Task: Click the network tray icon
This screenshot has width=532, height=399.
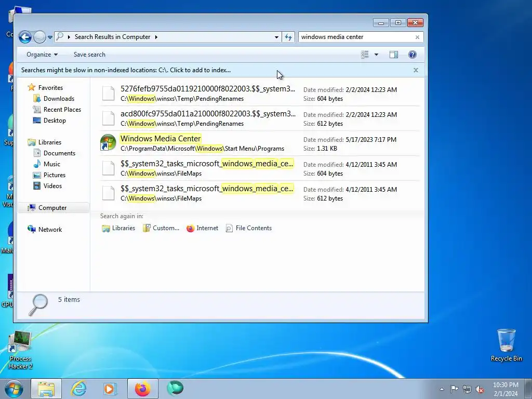Action: [x=467, y=390]
